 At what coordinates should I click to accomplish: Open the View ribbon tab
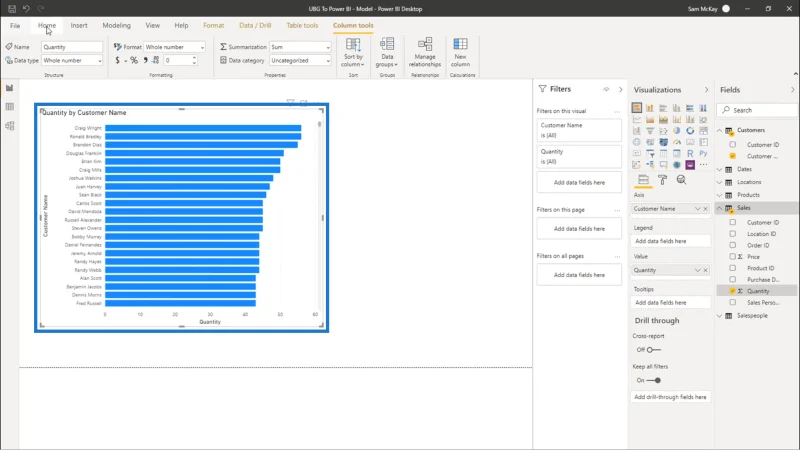pos(153,26)
